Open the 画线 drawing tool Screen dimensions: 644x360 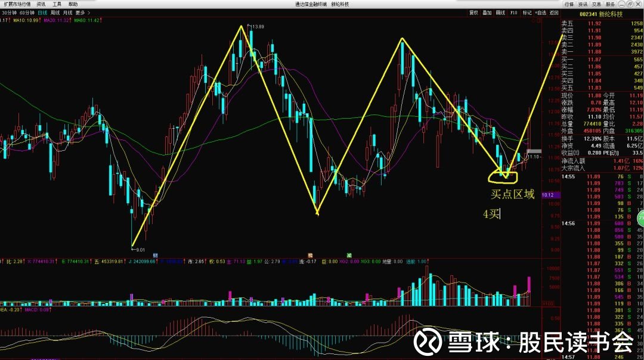click(500, 13)
